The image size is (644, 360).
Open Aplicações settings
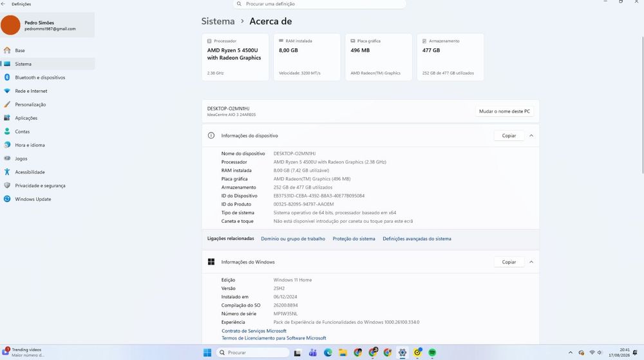48,118
